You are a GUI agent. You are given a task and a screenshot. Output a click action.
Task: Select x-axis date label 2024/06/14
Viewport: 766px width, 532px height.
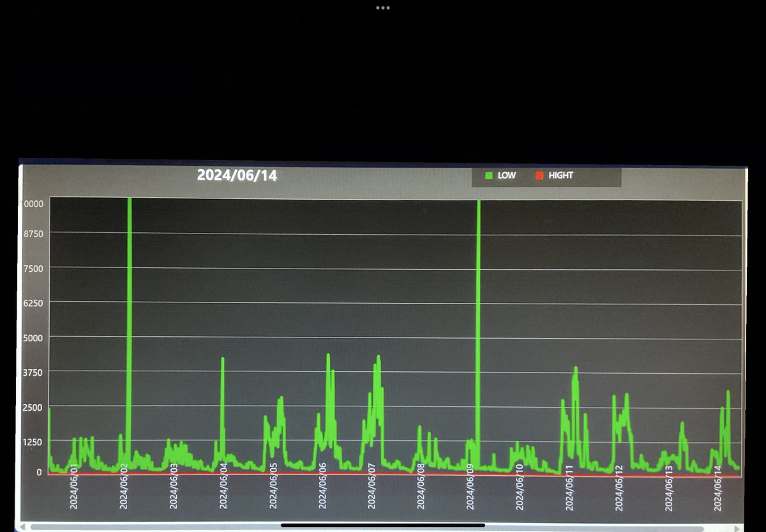coord(717,488)
